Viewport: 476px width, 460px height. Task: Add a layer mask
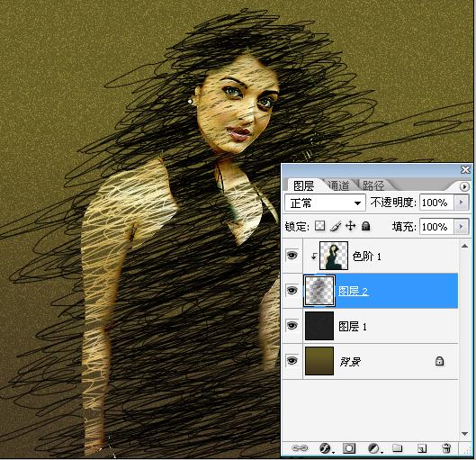[349, 448]
